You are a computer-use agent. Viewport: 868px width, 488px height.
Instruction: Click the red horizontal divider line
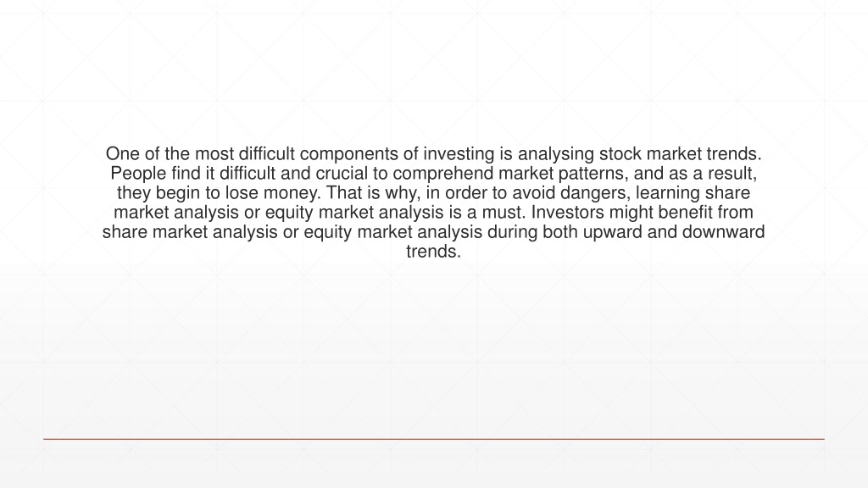click(434, 440)
